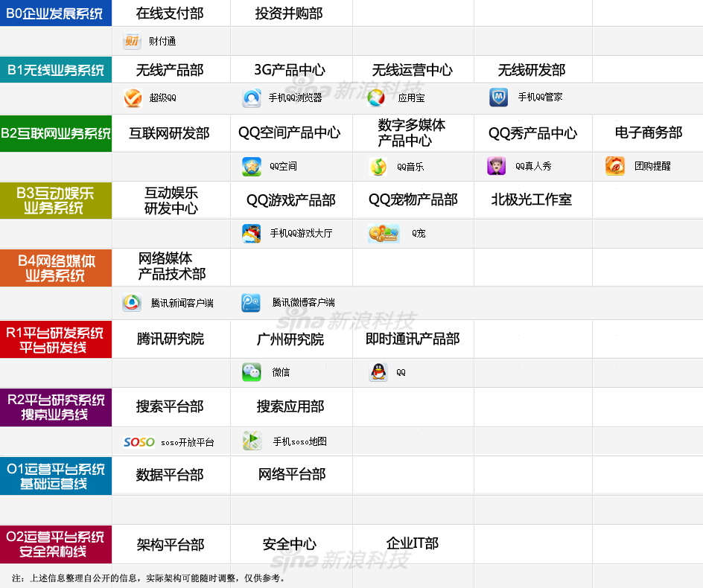The image size is (703, 588).
Task: Select the B0企业发展系统 header
Action: [56, 13]
